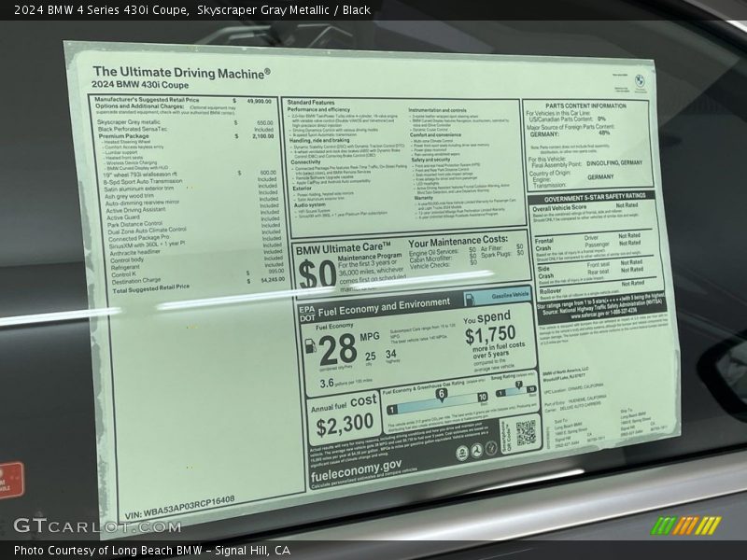Click the Fuel Economy rating pointer at 6
This screenshot has height=560, width=747.
(x=443, y=393)
